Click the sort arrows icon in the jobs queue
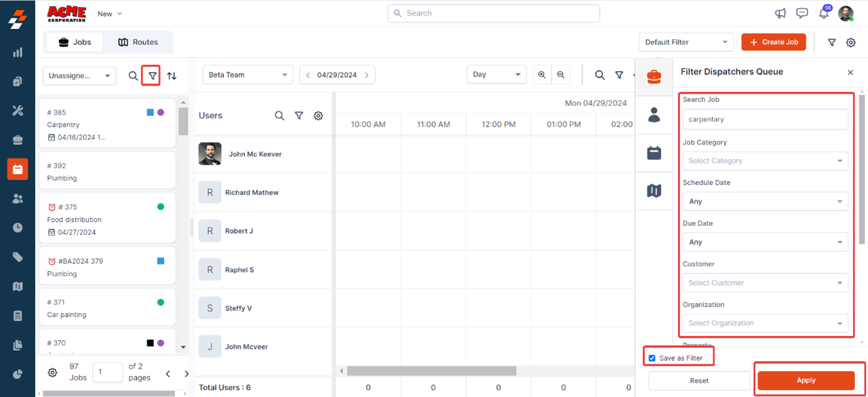Image resolution: width=868 pixels, height=397 pixels. (x=172, y=75)
